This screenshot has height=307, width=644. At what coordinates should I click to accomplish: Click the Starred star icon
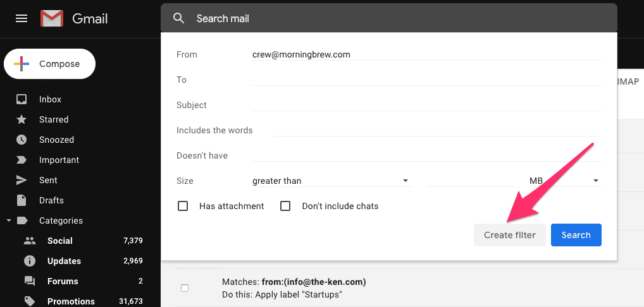tap(22, 119)
